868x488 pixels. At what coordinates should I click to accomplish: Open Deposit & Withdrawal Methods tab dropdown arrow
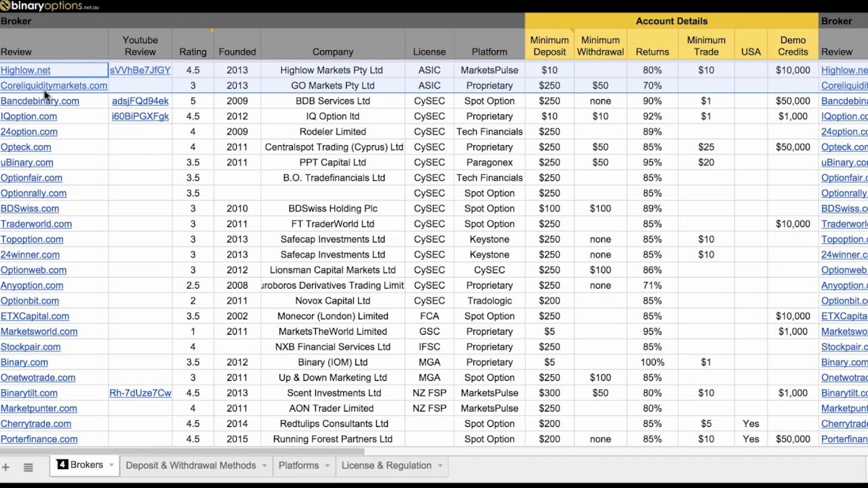(x=264, y=466)
